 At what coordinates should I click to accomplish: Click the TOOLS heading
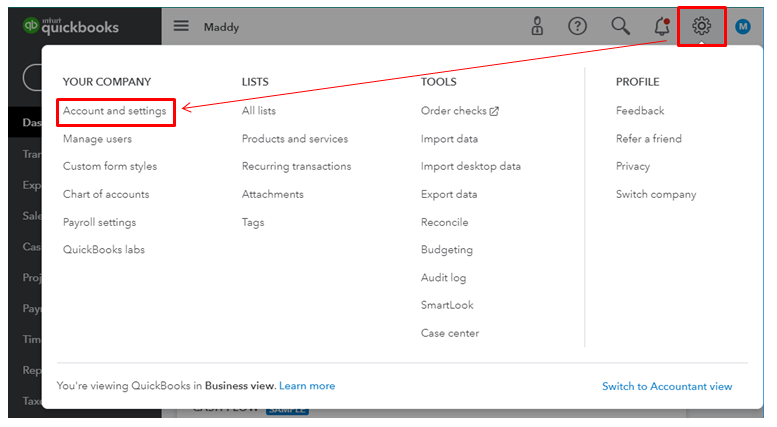439,82
